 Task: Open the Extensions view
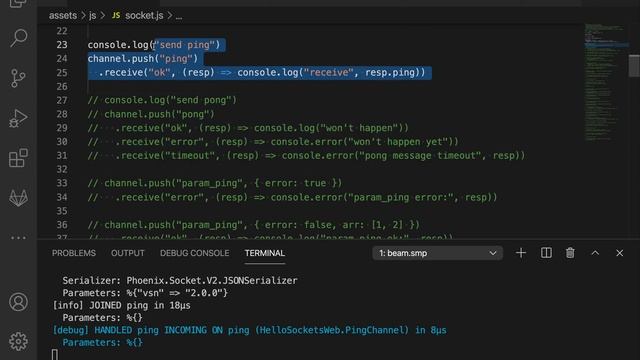[x=18, y=158]
